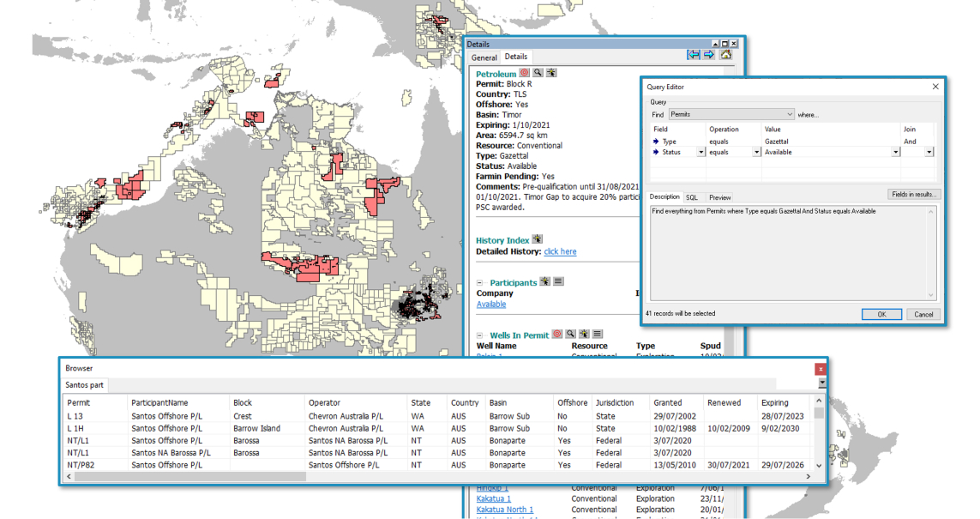Open the Find Permits dropdown
The height and width of the screenshot is (519, 980).
tap(789, 114)
